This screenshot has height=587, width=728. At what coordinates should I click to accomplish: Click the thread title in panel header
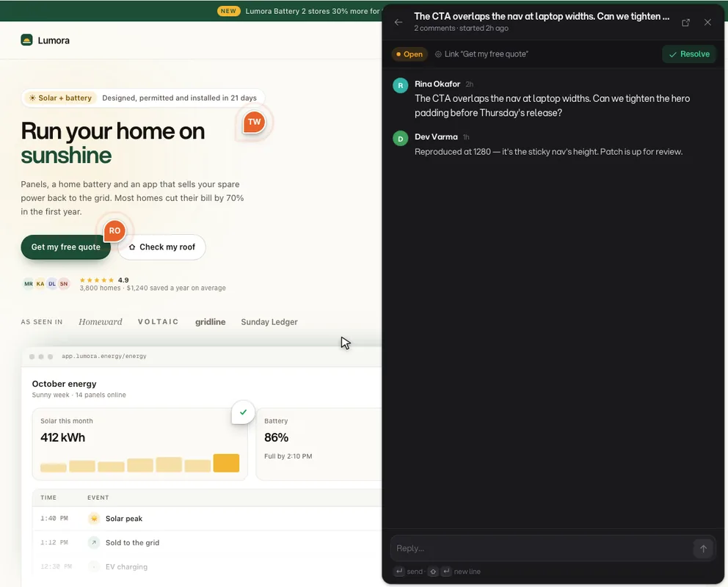pos(542,16)
